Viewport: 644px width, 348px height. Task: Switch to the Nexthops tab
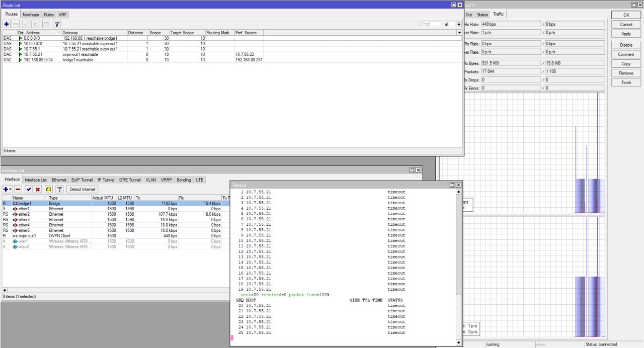[31, 15]
